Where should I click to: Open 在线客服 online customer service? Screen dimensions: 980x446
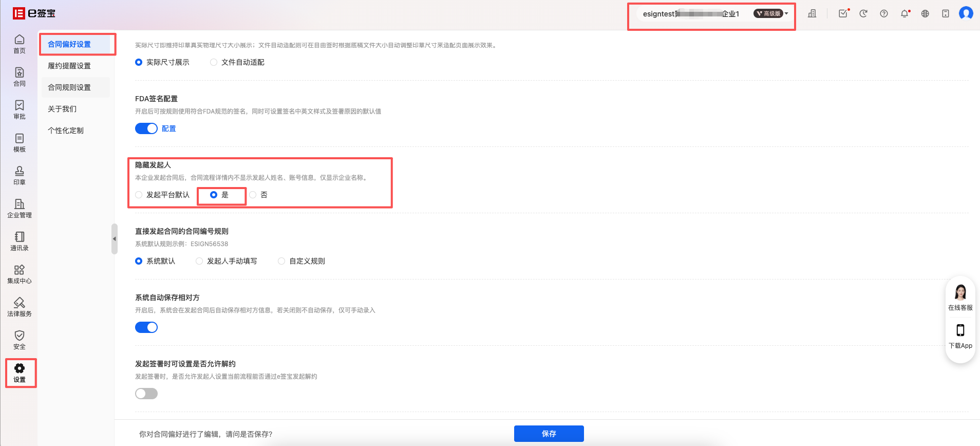pos(960,298)
